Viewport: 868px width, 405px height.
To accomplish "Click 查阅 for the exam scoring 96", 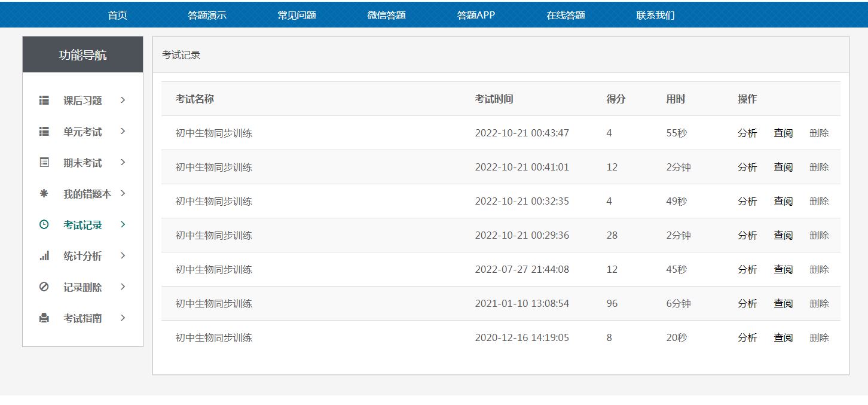I will pos(783,304).
